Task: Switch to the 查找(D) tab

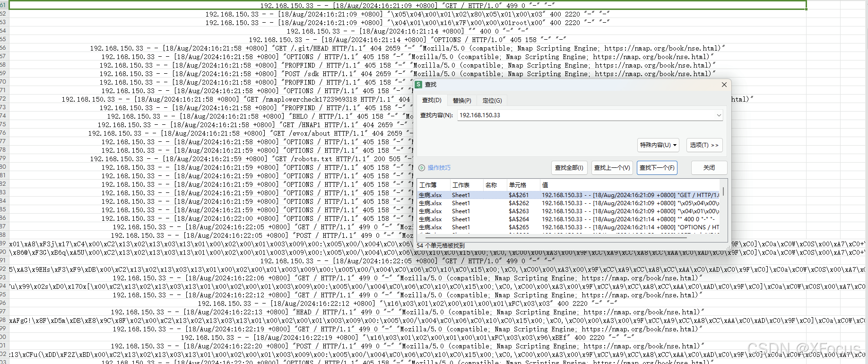Action: tap(432, 100)
